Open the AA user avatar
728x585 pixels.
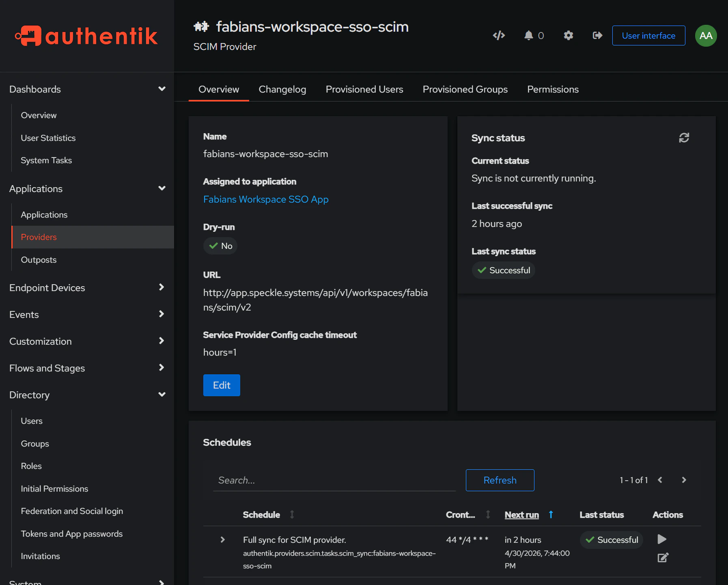pos(706,36)
